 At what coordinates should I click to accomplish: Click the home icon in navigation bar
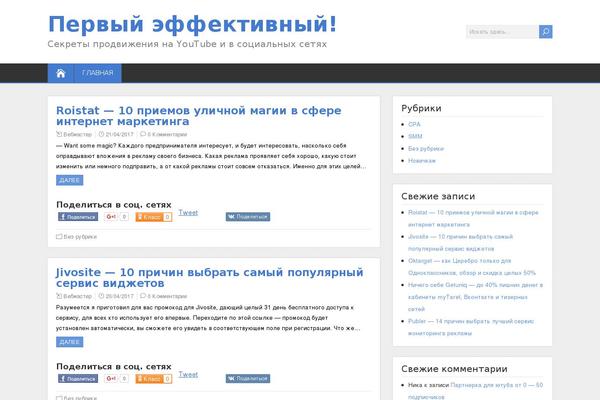click(61, 73)
